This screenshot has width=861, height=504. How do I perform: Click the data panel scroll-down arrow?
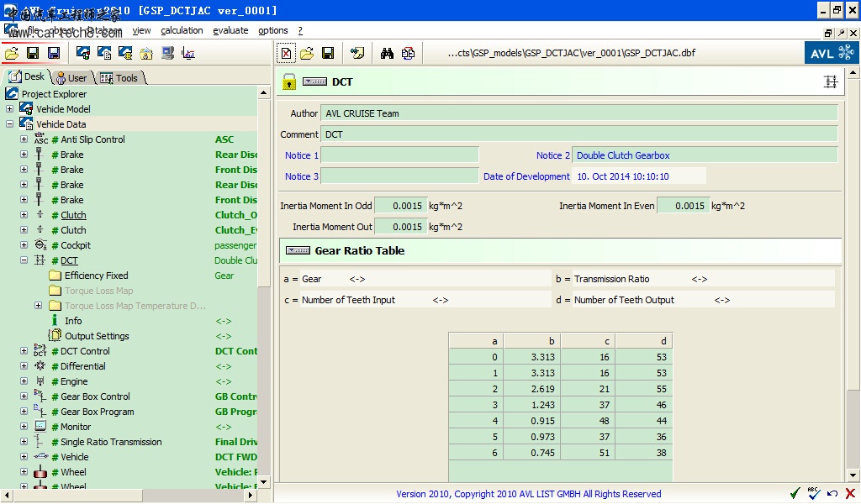pyautogui.click(x=853, y=475)
